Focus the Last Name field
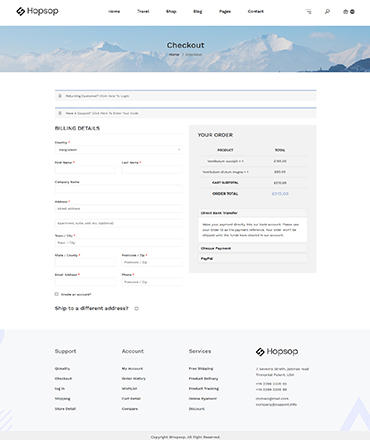 (152, 169)
